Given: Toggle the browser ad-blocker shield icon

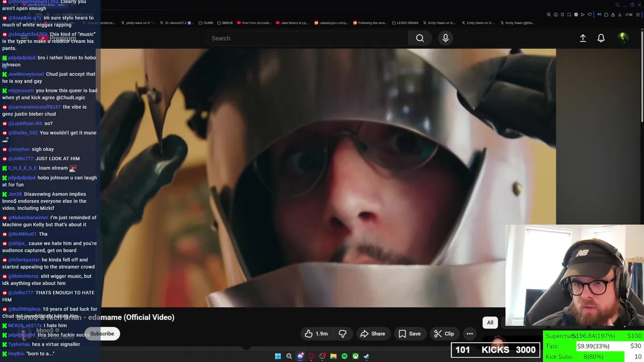Looking at the screenshot, I should pyautogui.click(x=576, y=15).
